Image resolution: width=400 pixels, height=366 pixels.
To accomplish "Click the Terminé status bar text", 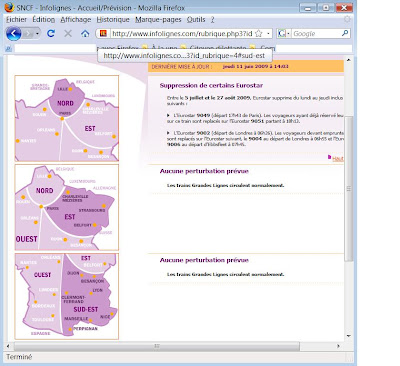I will pyautogui.click(x=19, y=357).
